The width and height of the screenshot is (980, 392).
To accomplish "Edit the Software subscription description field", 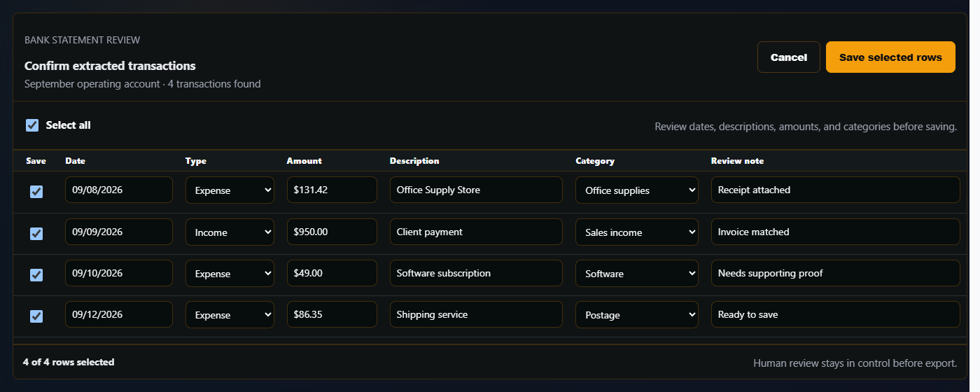I will click(476, 273).
